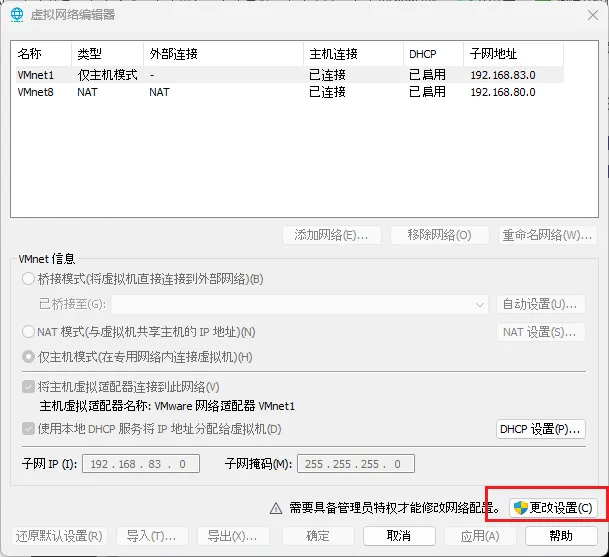Click the 子网地址 column header

514,54
